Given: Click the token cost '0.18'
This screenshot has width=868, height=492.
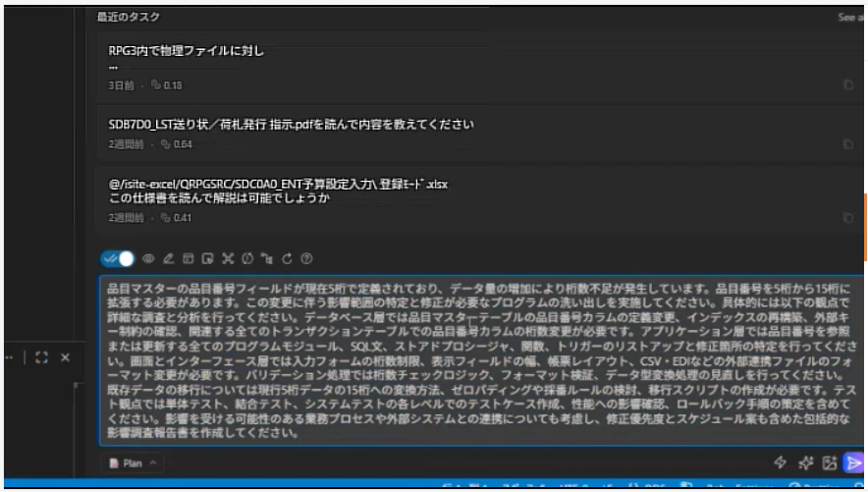Looking at the screenshot, I should coord(173,85).
